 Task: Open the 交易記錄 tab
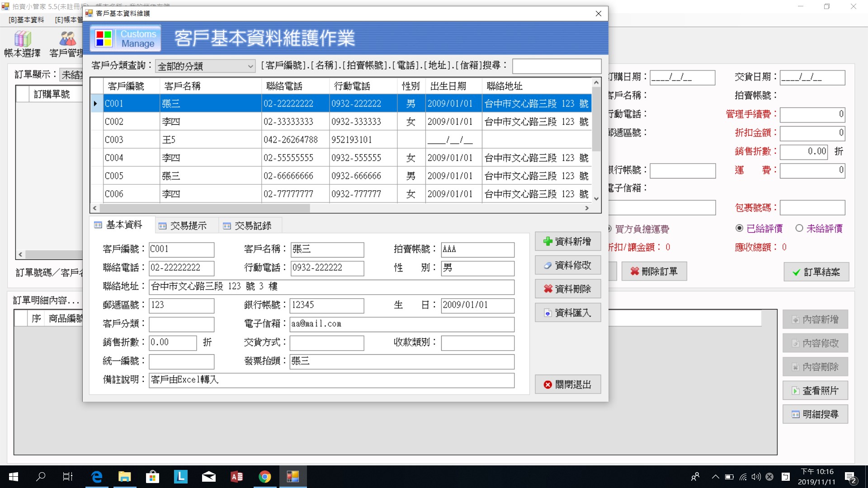tap(247, 225)
